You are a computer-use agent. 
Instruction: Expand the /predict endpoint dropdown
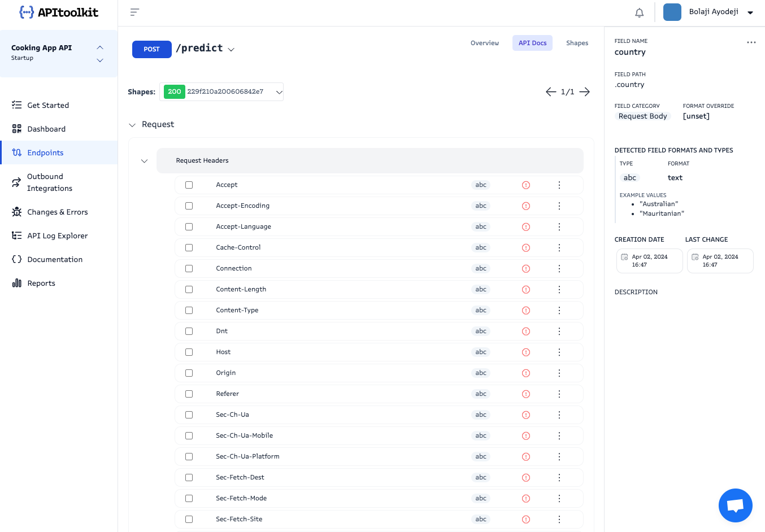[x=231, y=49]
